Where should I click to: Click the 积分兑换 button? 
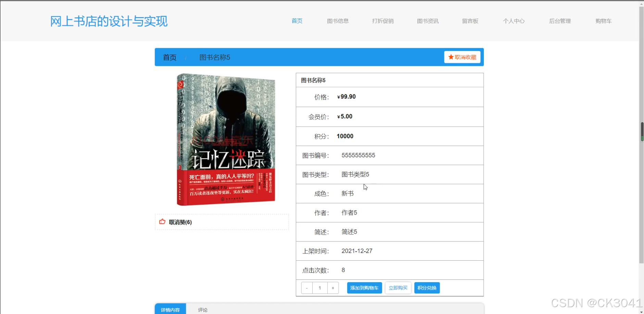(427, 288)
